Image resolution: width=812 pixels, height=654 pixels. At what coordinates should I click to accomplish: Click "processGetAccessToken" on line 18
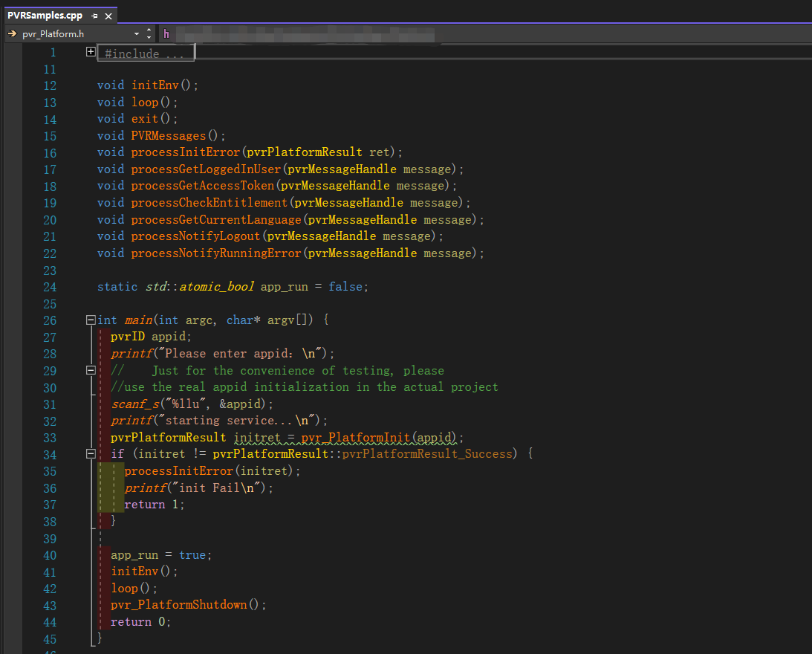point(203,186)
